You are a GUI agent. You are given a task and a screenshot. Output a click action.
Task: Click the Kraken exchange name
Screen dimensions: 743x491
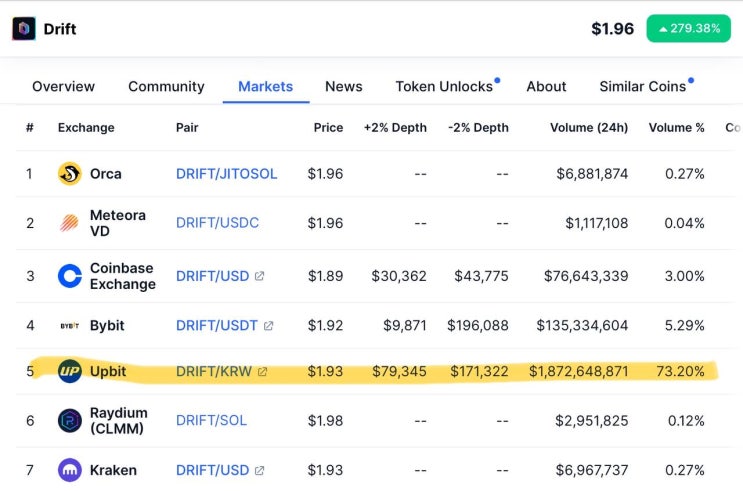click(113, 470)
